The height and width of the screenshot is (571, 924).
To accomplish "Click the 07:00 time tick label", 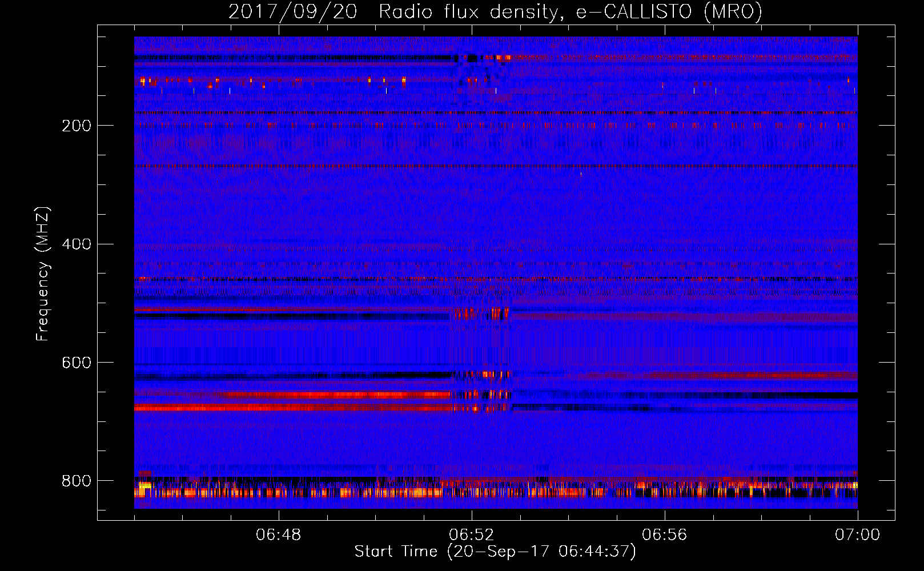I will click(x=857, y=534).
